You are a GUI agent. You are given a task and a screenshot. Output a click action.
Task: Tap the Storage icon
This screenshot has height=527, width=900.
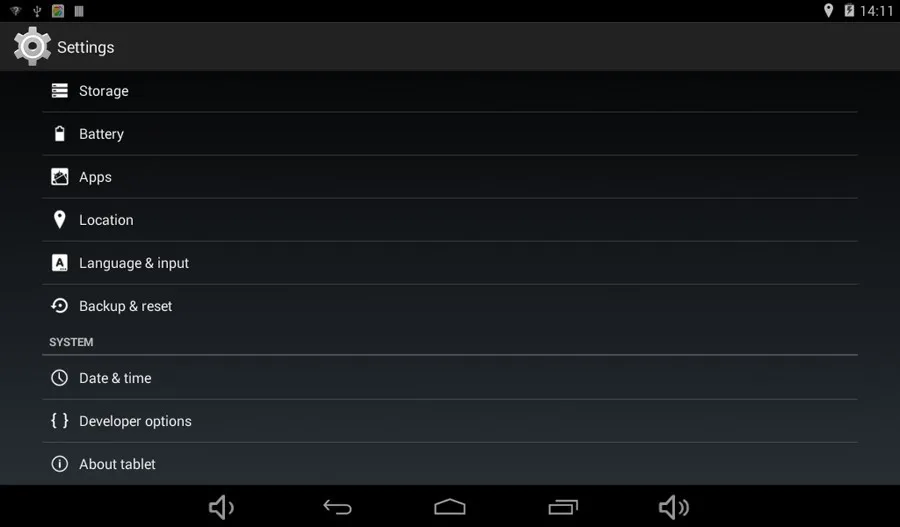(60, 91)
